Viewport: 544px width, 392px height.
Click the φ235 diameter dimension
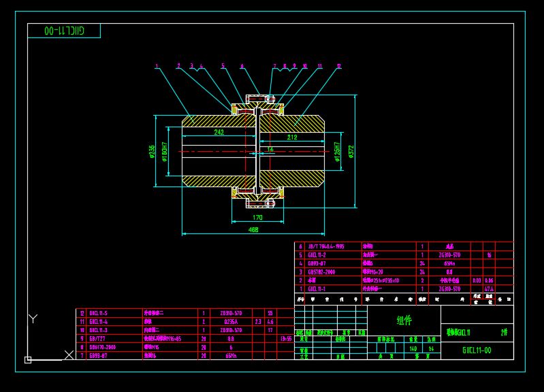pyautogui.click(x=152, y=152)
